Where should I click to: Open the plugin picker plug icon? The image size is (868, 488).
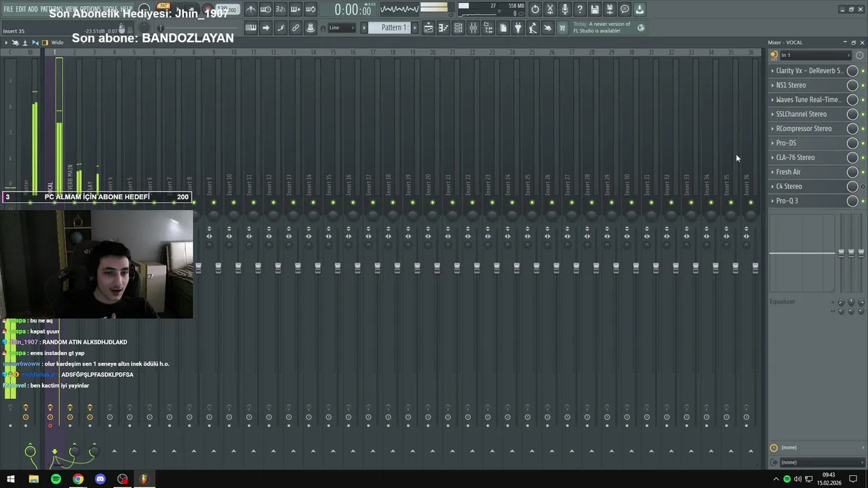518,28
